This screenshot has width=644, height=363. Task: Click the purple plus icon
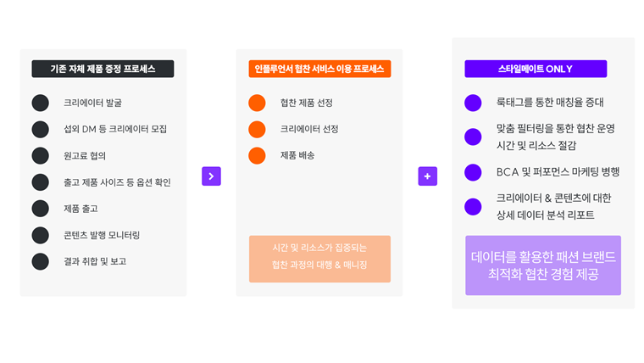427,176
